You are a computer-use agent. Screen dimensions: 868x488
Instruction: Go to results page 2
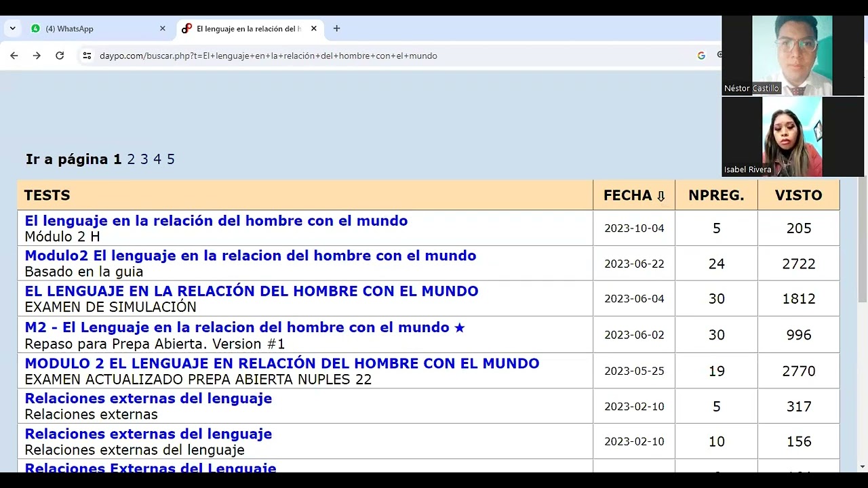point(131,159)
